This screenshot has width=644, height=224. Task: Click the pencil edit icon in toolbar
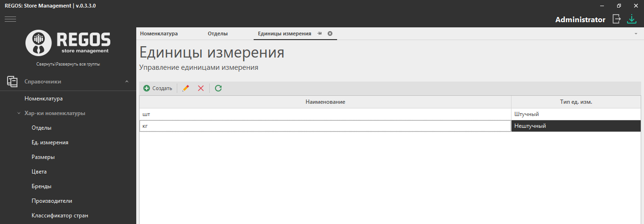click(x=186, y=88)
